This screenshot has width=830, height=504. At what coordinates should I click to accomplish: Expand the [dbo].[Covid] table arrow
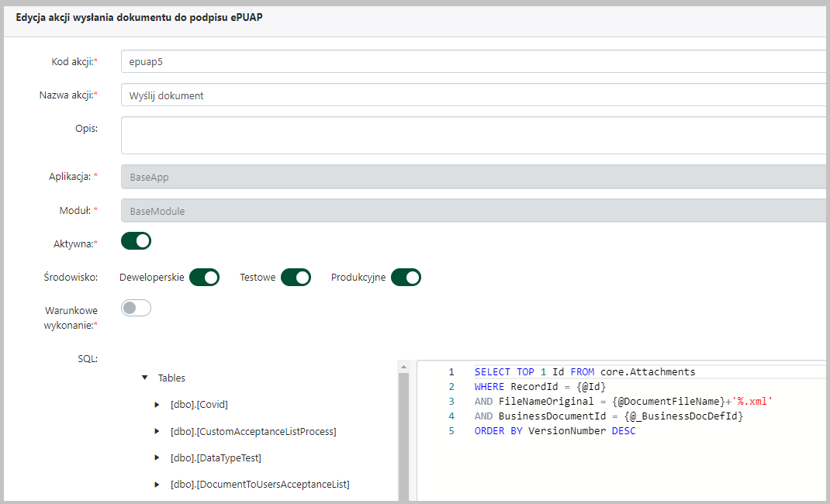(158, 405)
